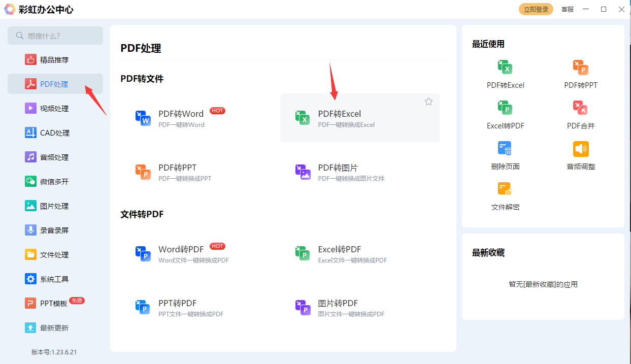Viewport: 631px width, 364px height.
Task: Select PPT模板 label in the sidebar
Action: 54,304
